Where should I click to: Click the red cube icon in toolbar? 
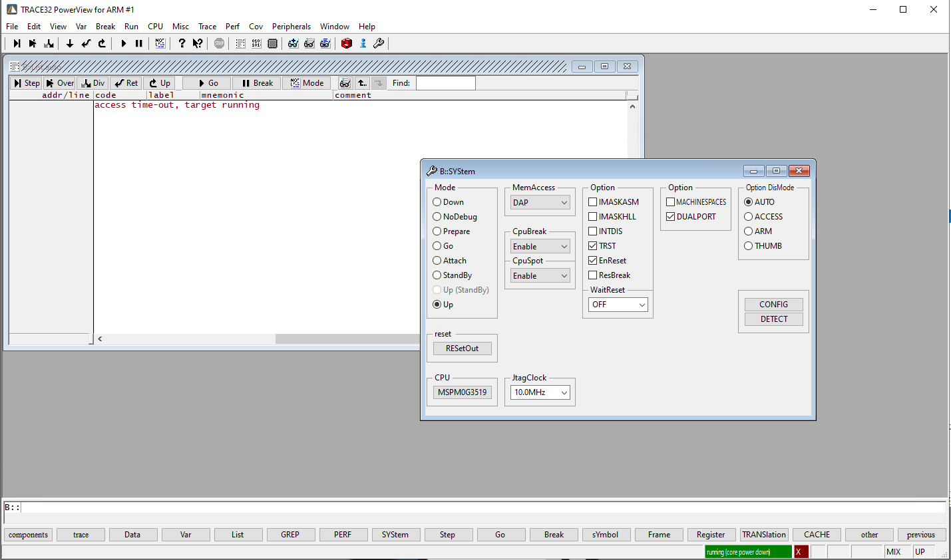tap(347, 43)
